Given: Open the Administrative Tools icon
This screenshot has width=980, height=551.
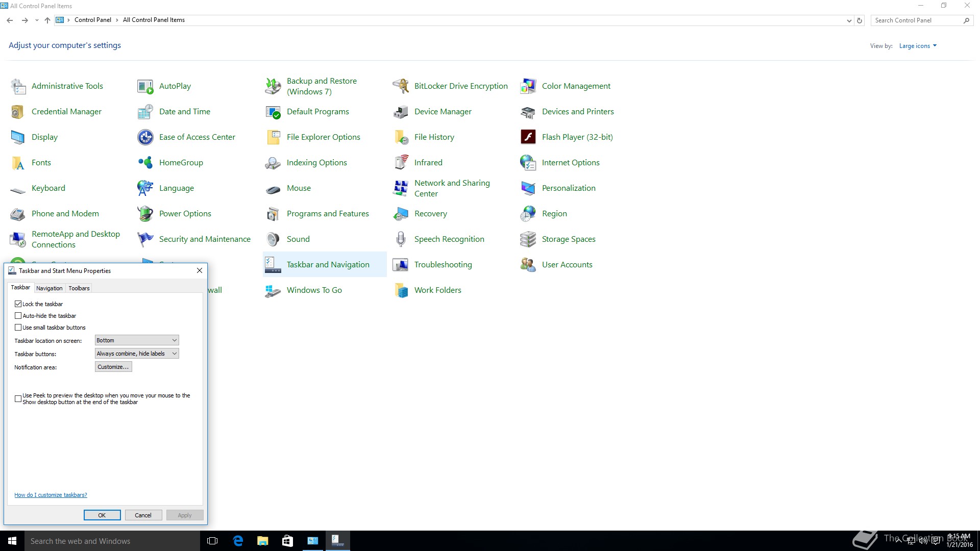Looking at the screenshot, I should point(18,86).
